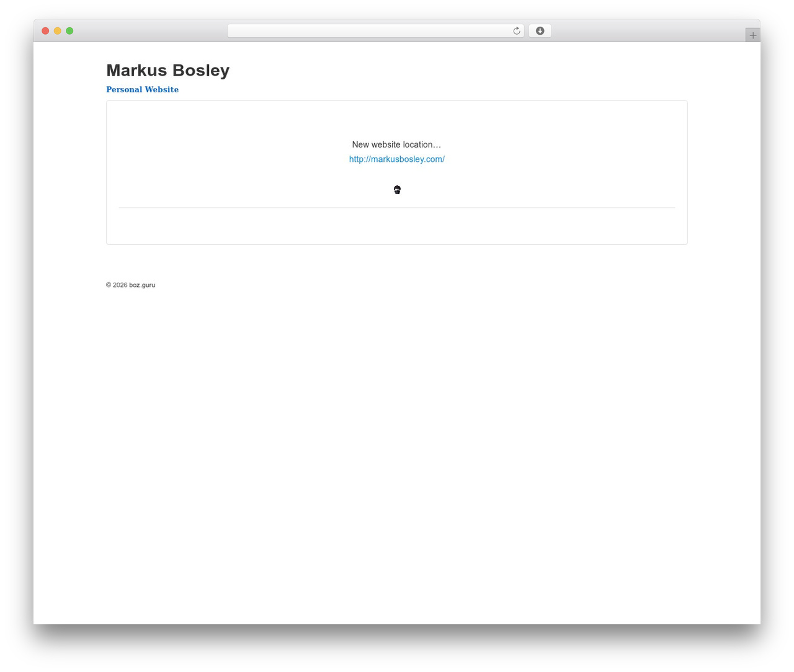Image resolution: width=794 pixels, height=672 pixels.
Task: Open the downloads button in toolbar
Action: pyautogui.click(x=540, y=31)
